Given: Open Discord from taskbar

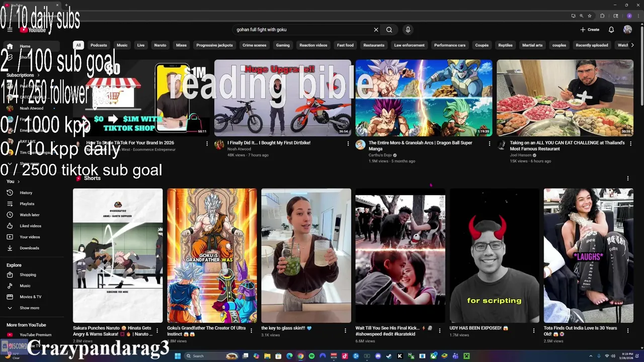Looking at the screenshot, I should click(378, 356).
